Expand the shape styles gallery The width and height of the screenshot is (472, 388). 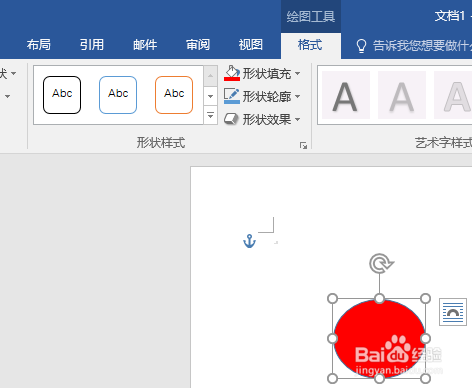[210, 115]
